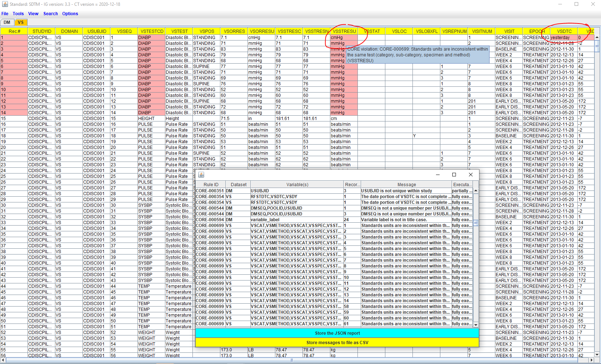Expand the Options menu
The width and height of the screenshot is (601, 364).
click(70, 14)
